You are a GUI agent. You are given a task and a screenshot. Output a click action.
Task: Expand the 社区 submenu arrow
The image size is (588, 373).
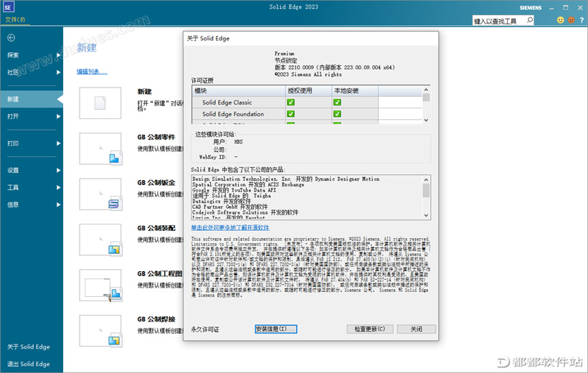click(58, 72)
